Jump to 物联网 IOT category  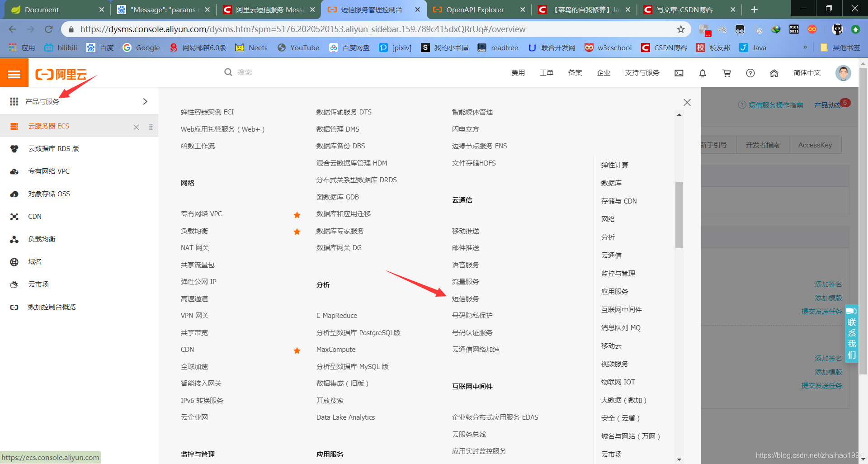click(x=618, y=382)
